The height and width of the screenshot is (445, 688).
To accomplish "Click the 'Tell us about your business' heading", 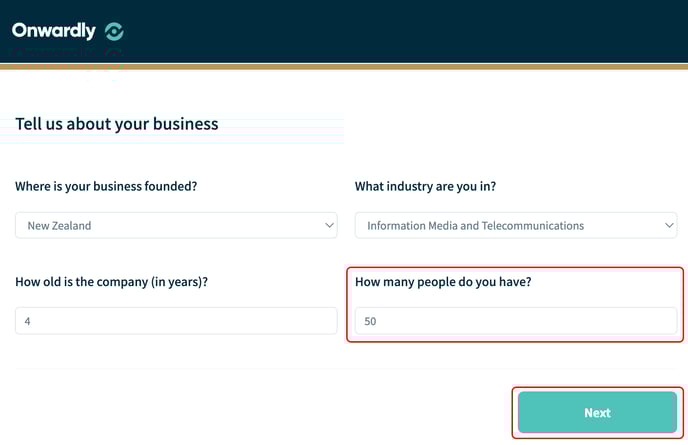I will click(117, 124).
